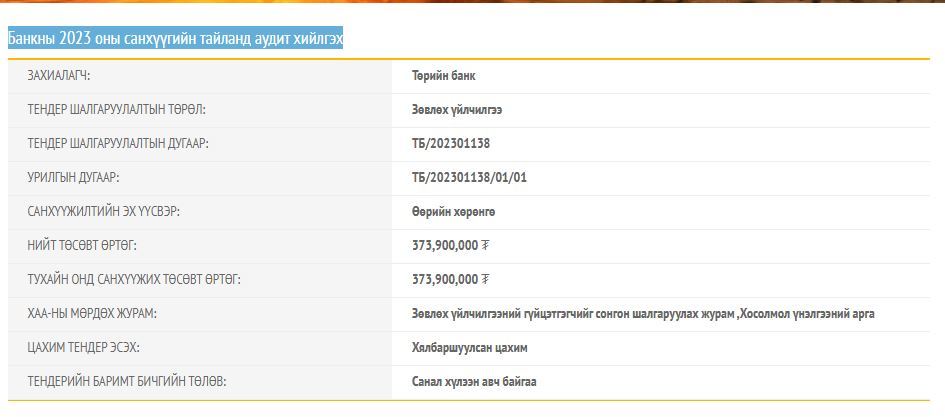Viewport: 945px width, 417px height.
Task: Click the "ТЕНДЕРИЙН БАРИМТ БИЧГИЙН ТӨЛӨВ:" label
Action: (126, 382)
